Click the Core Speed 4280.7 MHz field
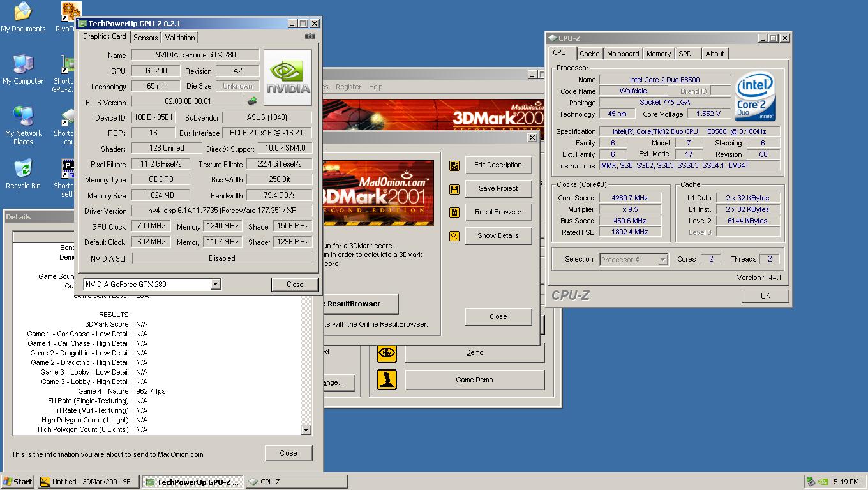868x490 pixels. (x=629, y=198)
